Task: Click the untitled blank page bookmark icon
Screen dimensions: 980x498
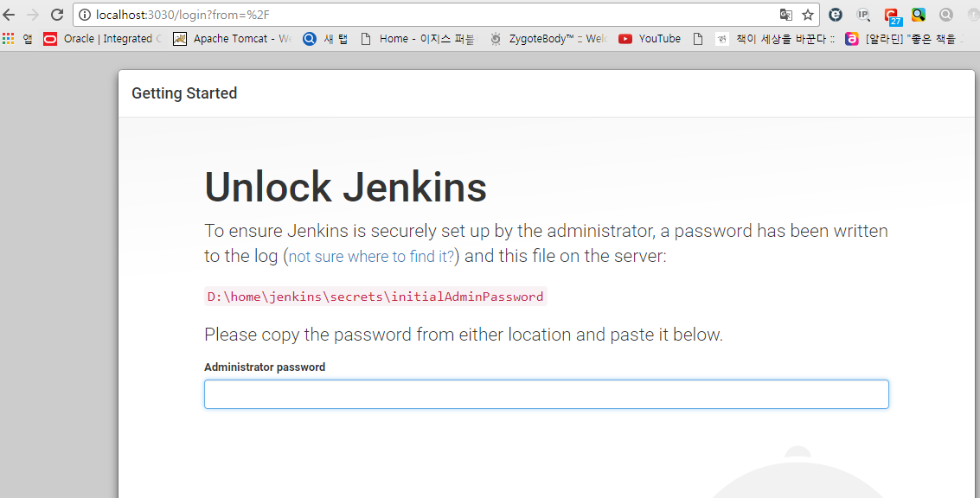Action: [x=698, y=39]
